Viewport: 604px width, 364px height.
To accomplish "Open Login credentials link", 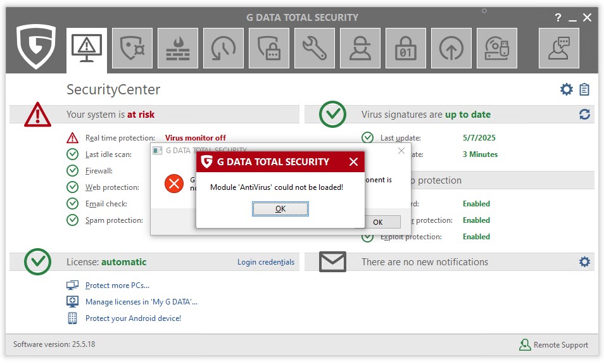I will tap(266, 262).
